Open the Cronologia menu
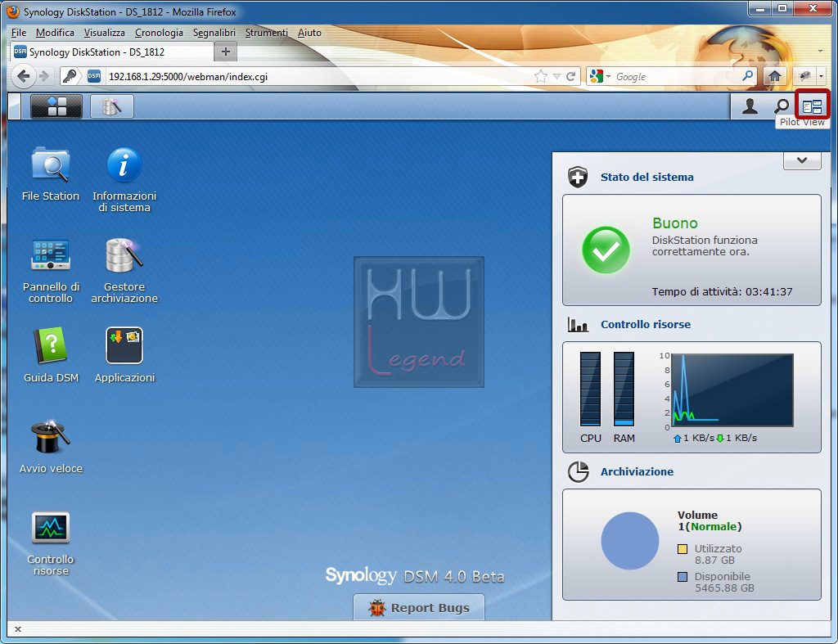The image size is (838, 644). pos(159,33)
